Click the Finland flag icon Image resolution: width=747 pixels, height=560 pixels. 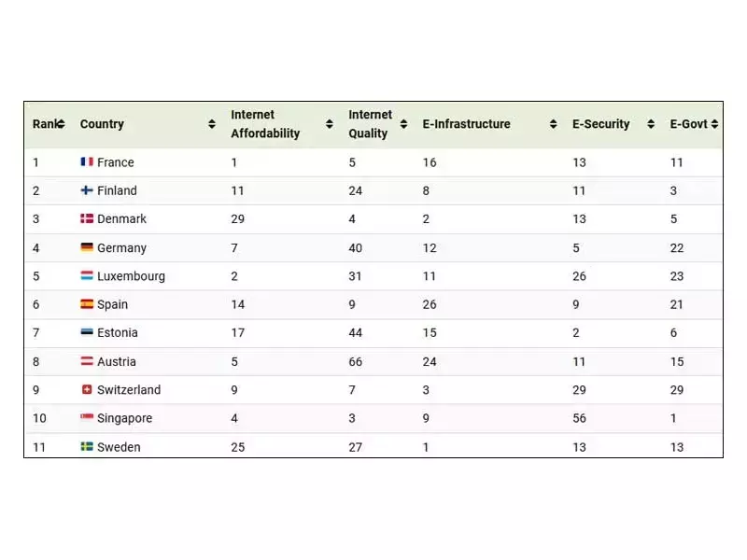pyautogui.click(x=87, y=190)
